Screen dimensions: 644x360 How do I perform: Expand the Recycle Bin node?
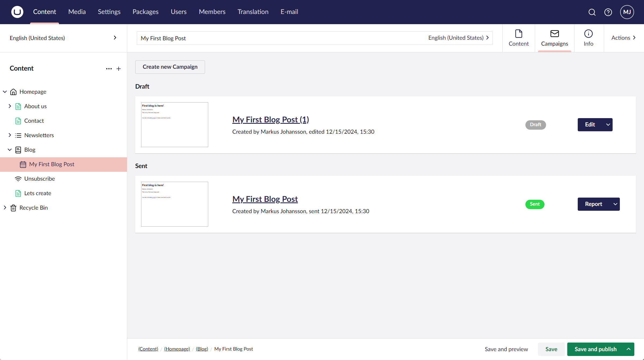pos(5,208)
